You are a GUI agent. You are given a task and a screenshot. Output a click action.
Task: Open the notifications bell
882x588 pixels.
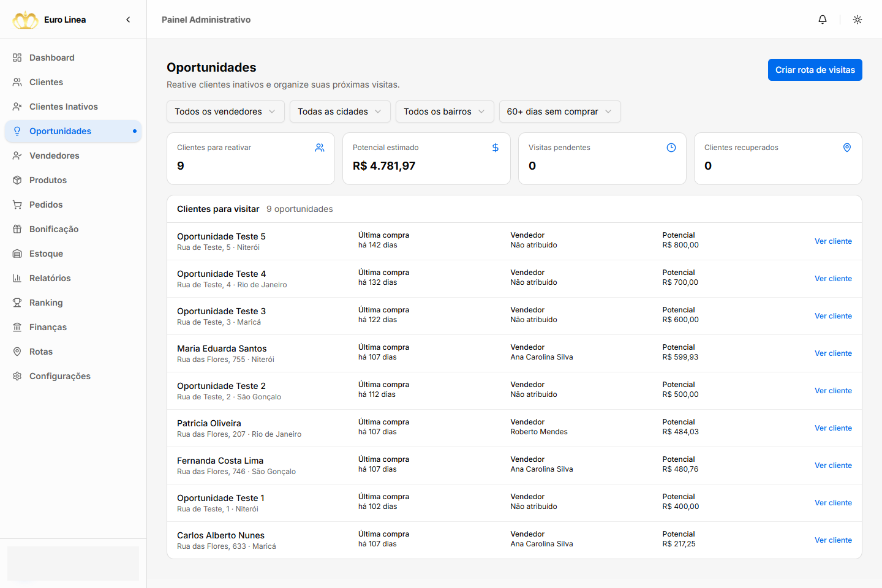point(823,20)
